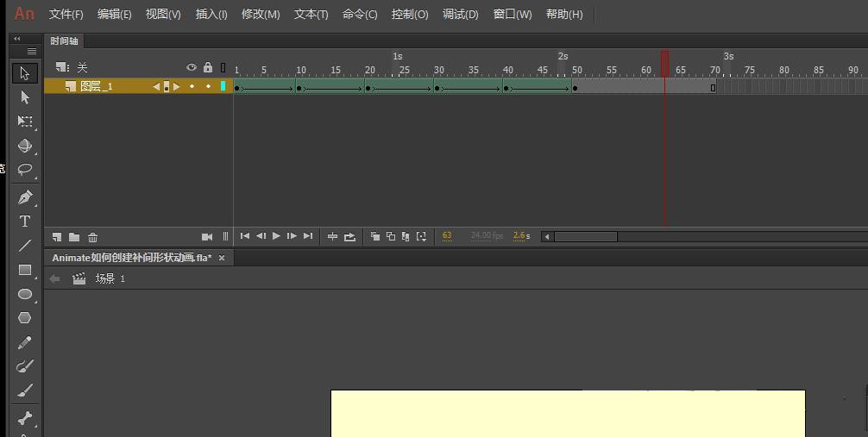Toggle visibility dot for 图层_1
868x437 pixels.
click(192, 86)
